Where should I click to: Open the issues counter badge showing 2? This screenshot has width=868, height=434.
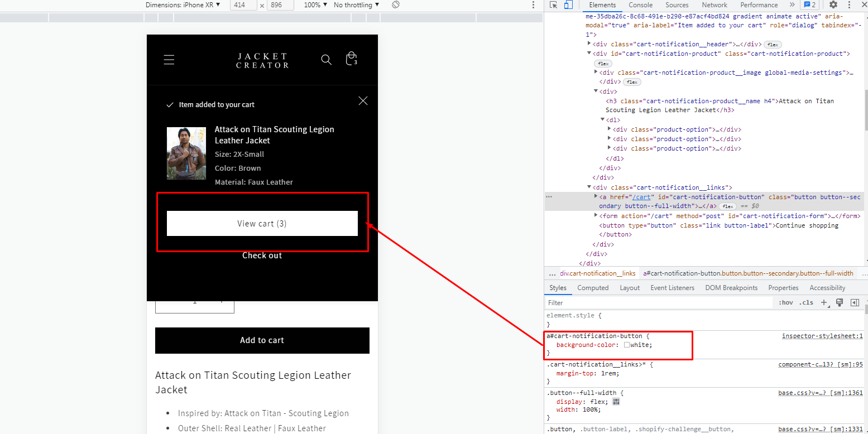[x=810, y=5]
